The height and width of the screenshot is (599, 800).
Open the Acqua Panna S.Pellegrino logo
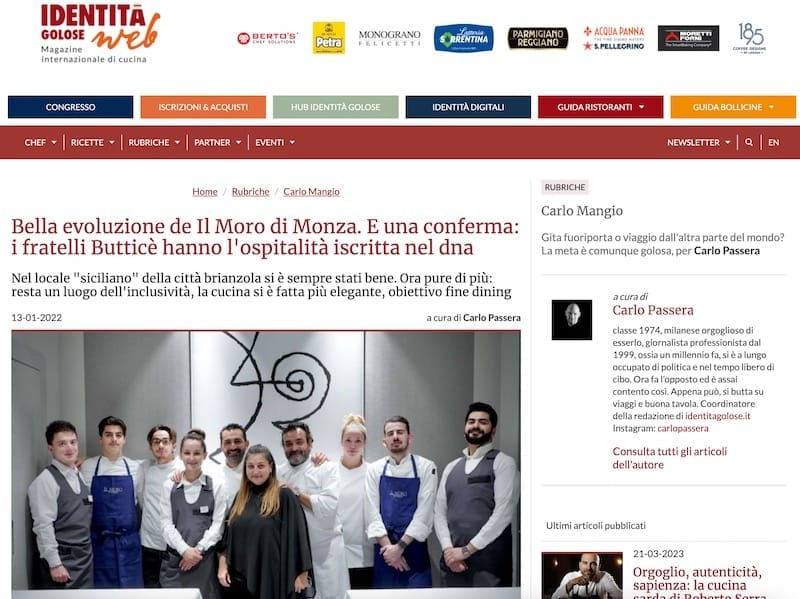614,38
